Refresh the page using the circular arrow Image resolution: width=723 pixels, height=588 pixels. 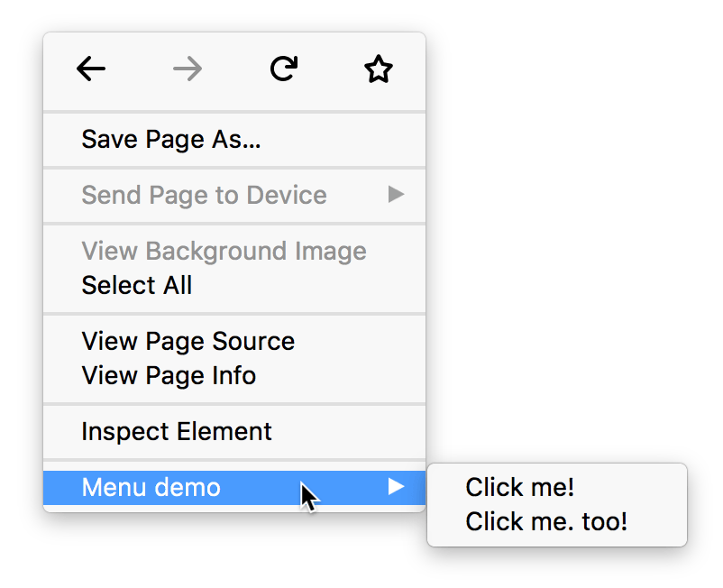click(283, 69)
